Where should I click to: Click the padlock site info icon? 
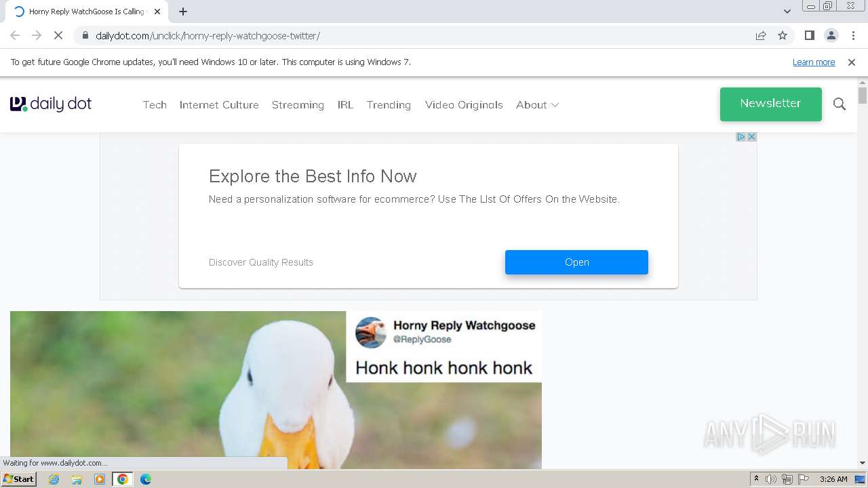tap(85, 35)
